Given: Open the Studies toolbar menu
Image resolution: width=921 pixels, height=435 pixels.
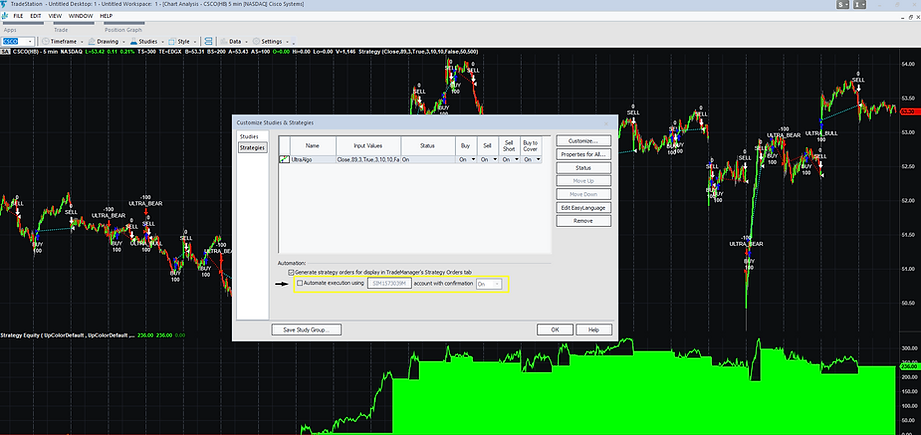Looking at the screenshot, I should coord(143,42).
